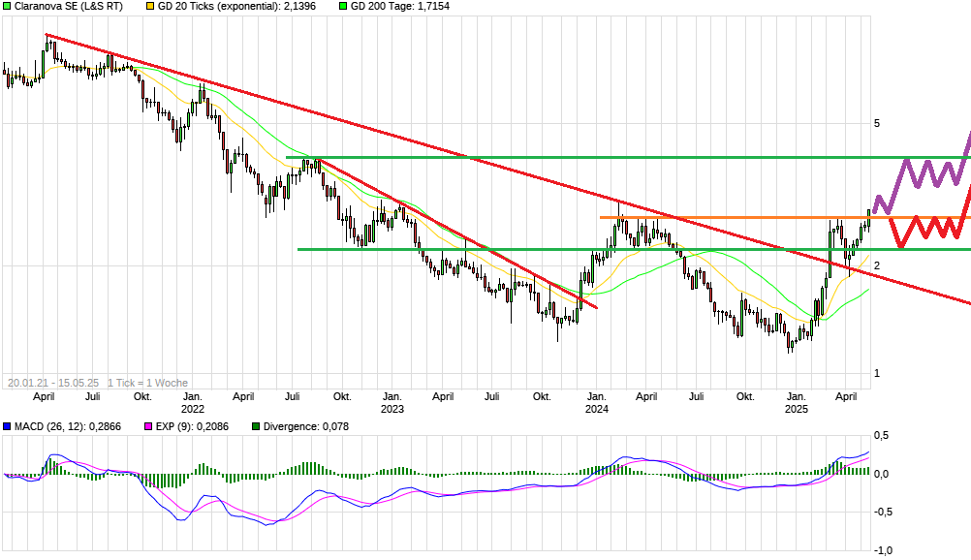Select the Claranova SE legend icon
Screen dimensions: 971x560
coord(9,7)
